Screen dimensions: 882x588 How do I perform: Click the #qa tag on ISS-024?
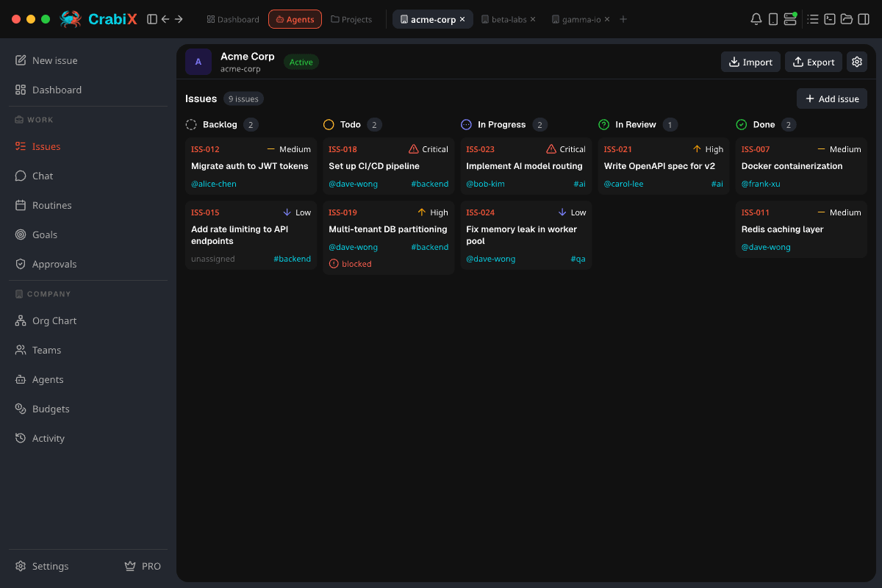[x=578, y=259]
